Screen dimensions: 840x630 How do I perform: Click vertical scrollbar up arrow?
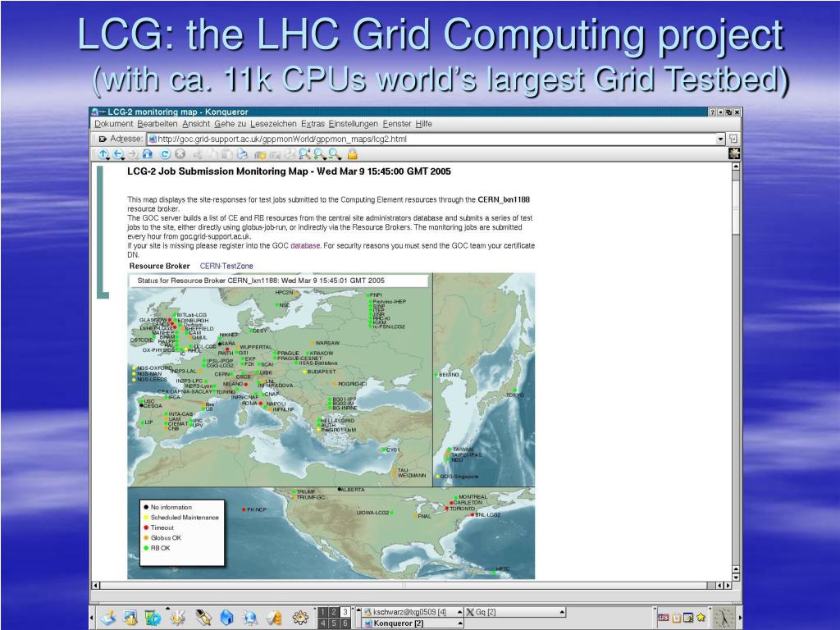coord(736,167)
